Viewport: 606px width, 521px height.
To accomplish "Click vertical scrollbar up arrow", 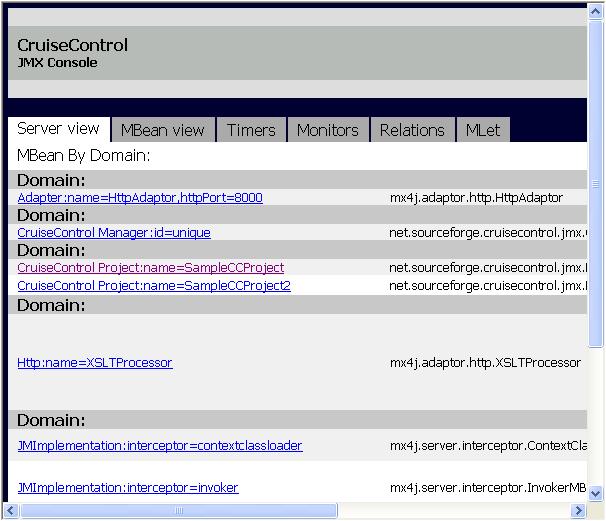I will (x=596, y=12).
